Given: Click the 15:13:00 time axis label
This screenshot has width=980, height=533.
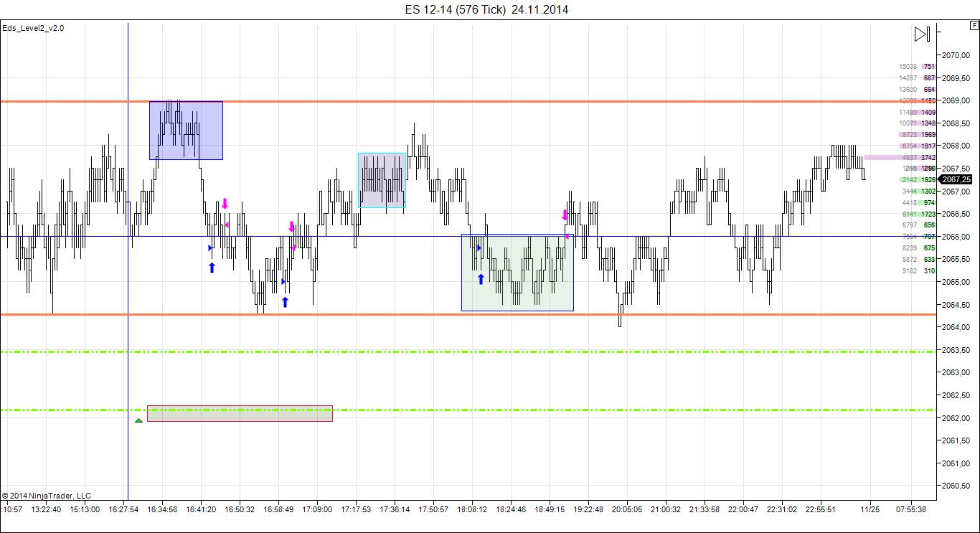Looking at the screenshot, I should [85, 509].
